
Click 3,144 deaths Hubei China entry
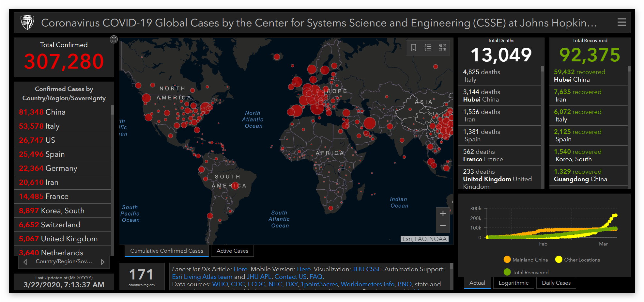pos(499,96)
